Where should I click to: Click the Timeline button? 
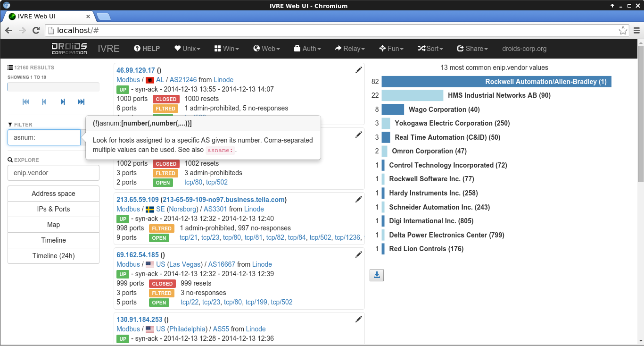coord(53,240)
